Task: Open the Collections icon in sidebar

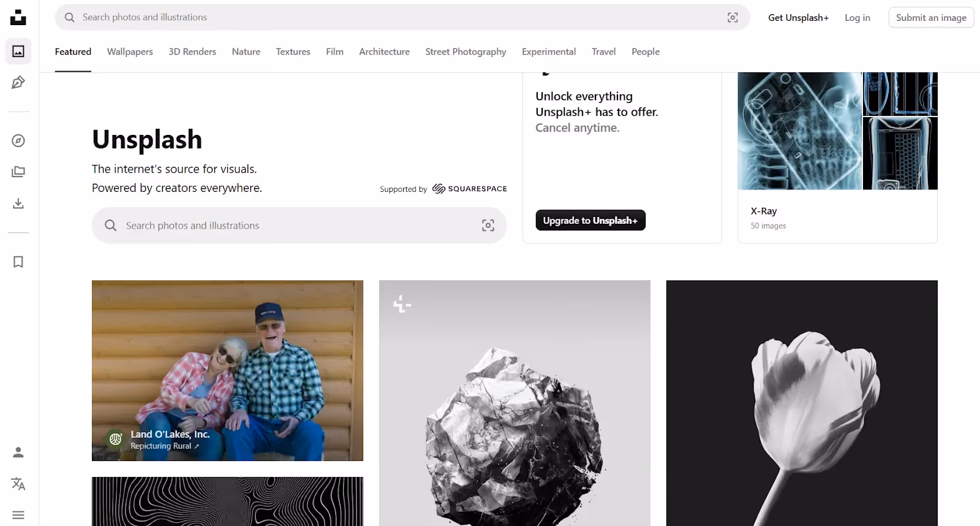Action: (18, 172)
